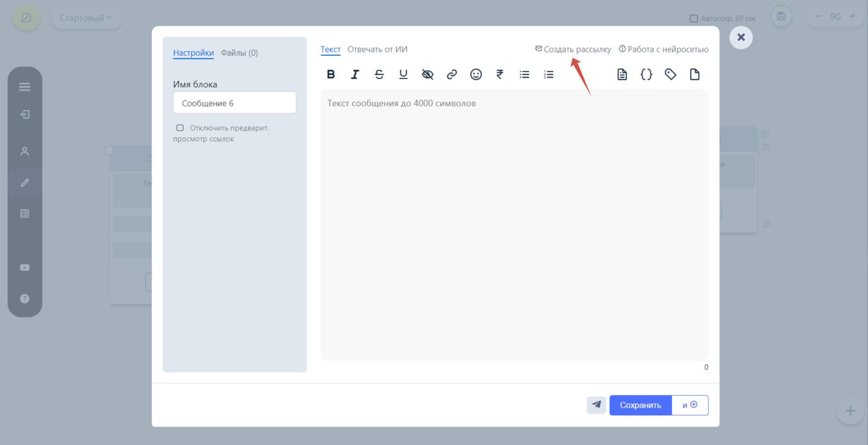Open the tag icon in editor toolbar

[670, 74]
